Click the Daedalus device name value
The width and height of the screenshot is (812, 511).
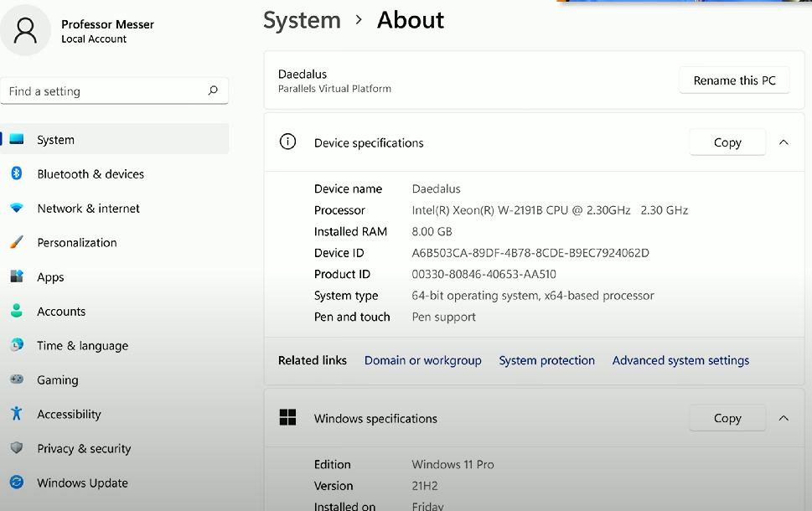click(436, 189)
